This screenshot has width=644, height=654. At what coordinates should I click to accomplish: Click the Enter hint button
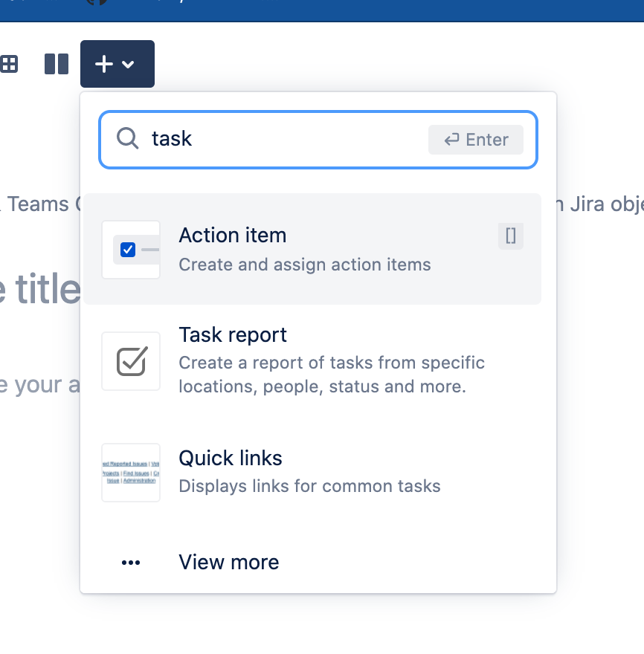pos(476,140)
